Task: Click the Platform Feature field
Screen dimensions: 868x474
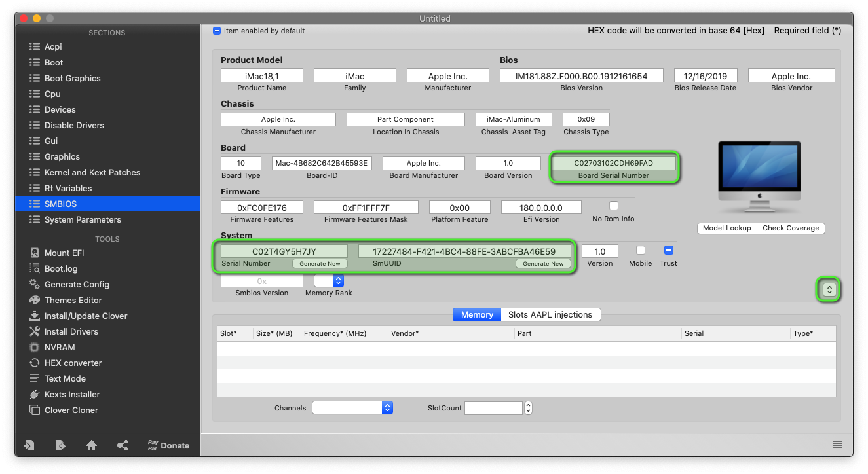Action: 460,208
